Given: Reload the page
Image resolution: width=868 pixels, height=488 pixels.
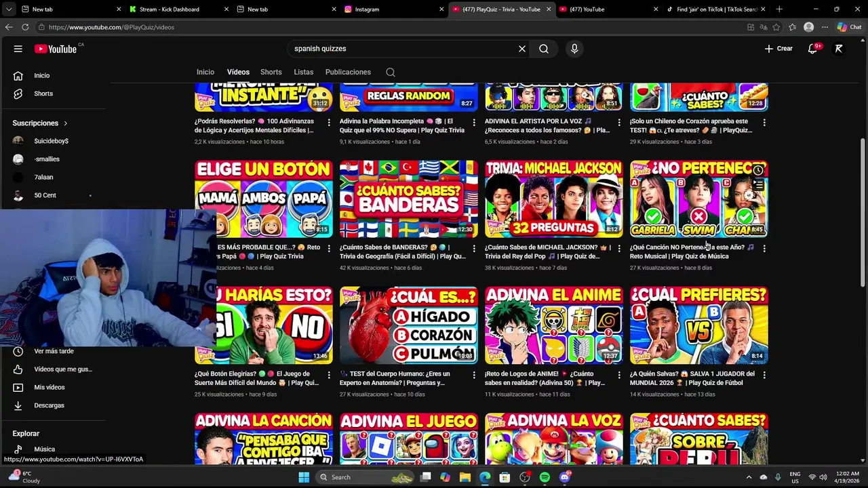Looking at the screenshot, I should coord(25,27).
